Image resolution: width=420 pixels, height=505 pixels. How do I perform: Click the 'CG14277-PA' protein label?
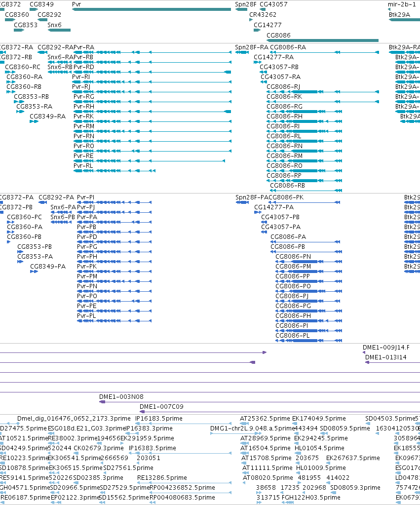tap(274, 207)
